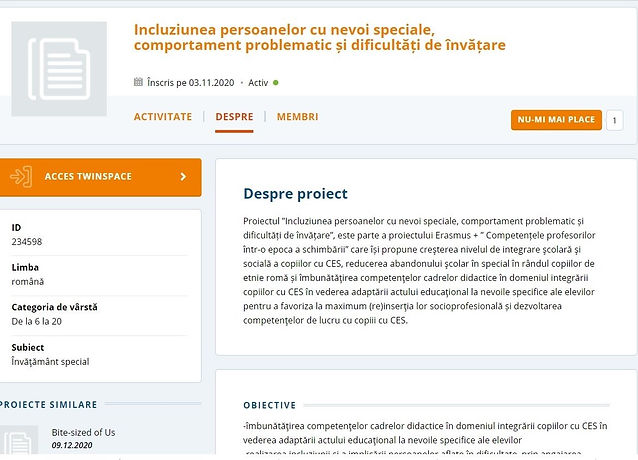Click the TwinSpace login arrow icon
This screenshot has width=638, height=460.
(x=21, y=177)
